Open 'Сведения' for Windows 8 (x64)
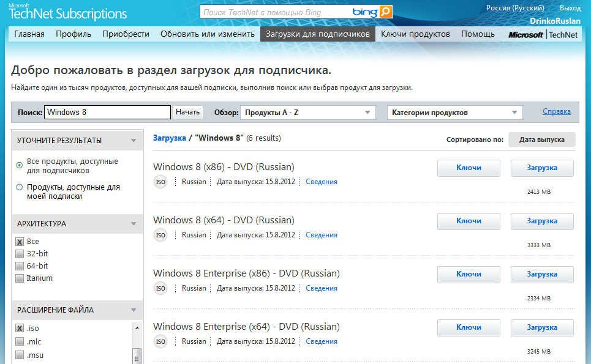 (322, 235)
